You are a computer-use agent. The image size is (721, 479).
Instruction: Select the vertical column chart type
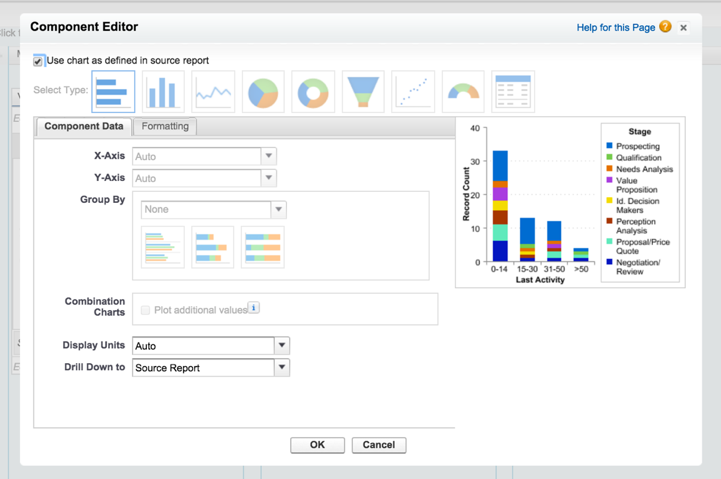tap(163, 91)
